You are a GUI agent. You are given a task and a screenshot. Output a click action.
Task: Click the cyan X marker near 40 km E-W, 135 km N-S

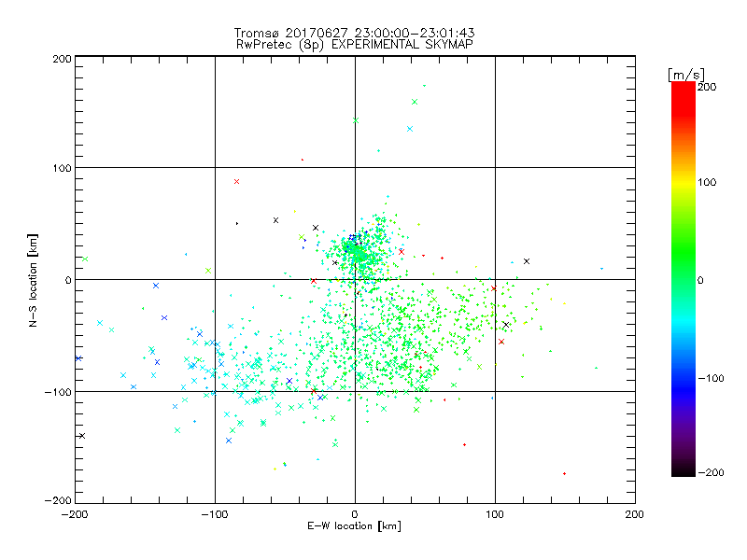pos(410,129)
